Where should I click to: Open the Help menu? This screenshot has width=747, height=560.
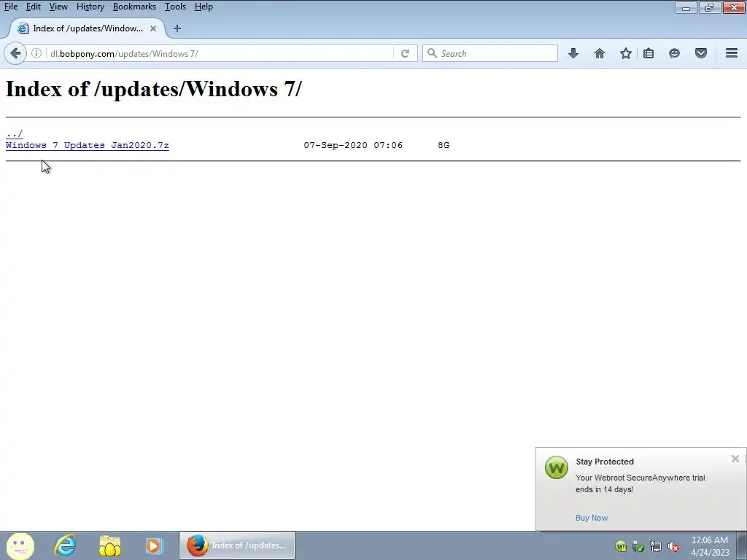(204, 7)
